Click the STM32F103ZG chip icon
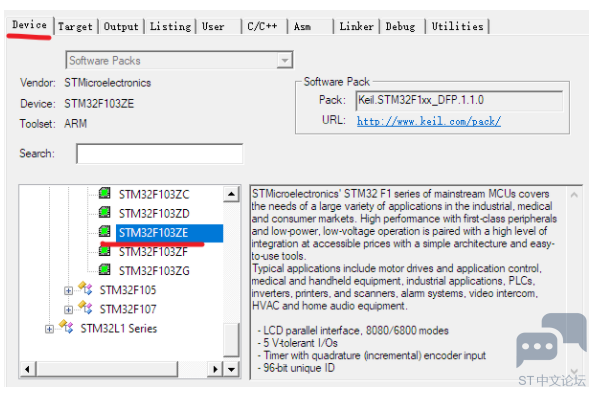Viewport: 595px width, 396px height. click(104, 270)
